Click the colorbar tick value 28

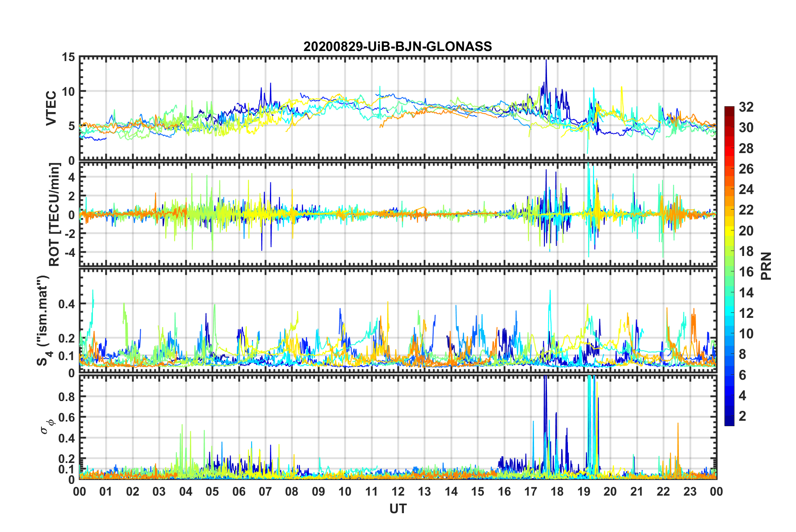coord(746,148)
